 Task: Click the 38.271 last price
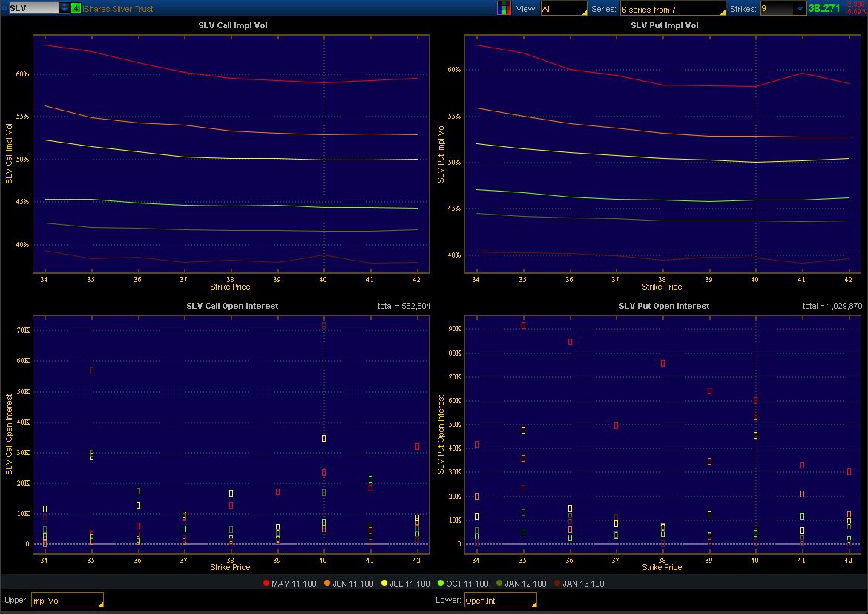823,8
